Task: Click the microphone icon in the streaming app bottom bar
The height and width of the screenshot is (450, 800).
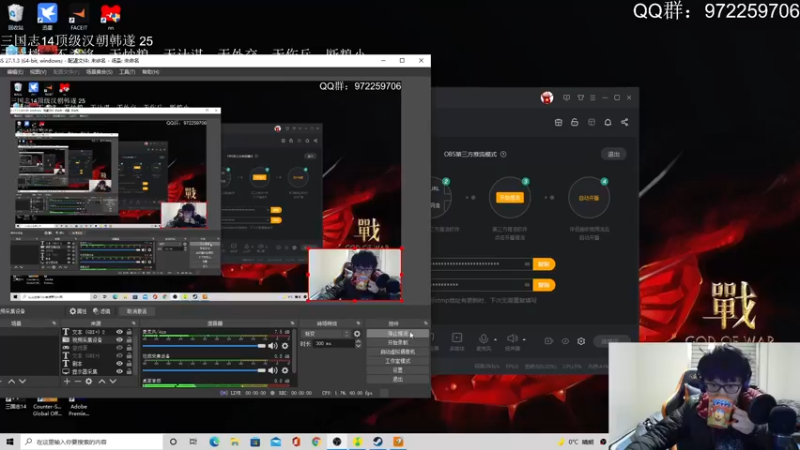Action: pyautogui.click(x=483, y=338)
